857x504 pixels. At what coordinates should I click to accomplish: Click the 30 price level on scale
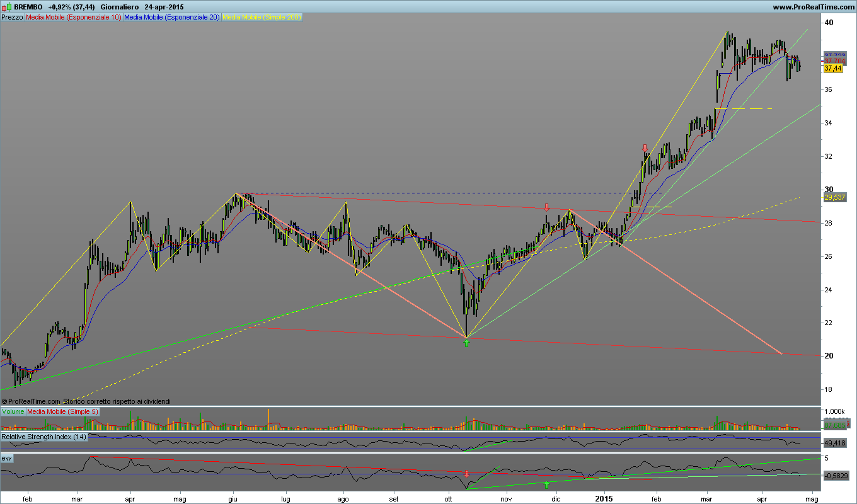[829, 190]
